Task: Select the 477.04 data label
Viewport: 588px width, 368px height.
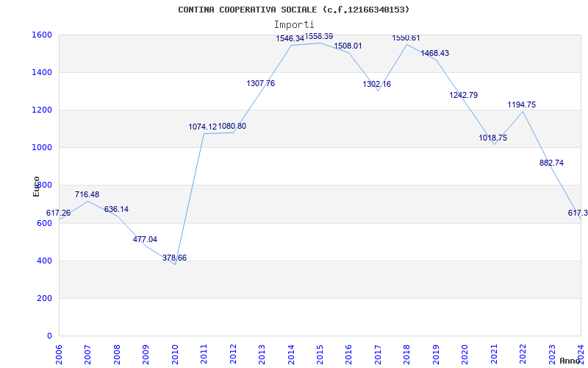Action: pos(145,239)
